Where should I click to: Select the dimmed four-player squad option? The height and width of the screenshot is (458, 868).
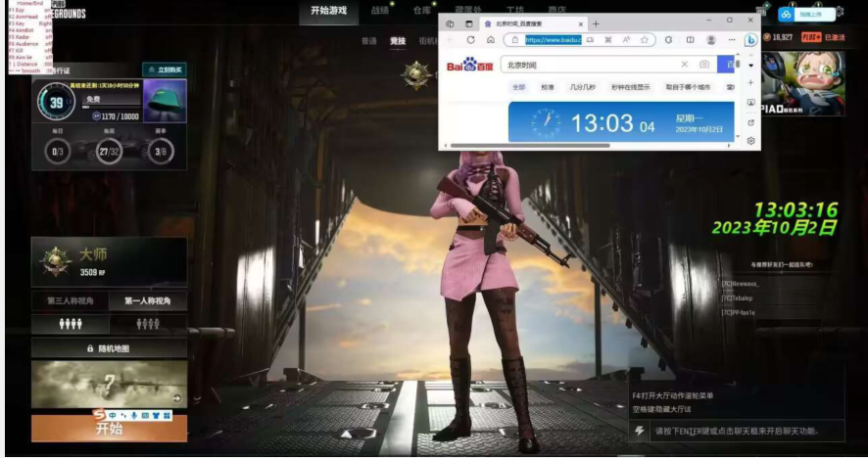tap(148, 324)
